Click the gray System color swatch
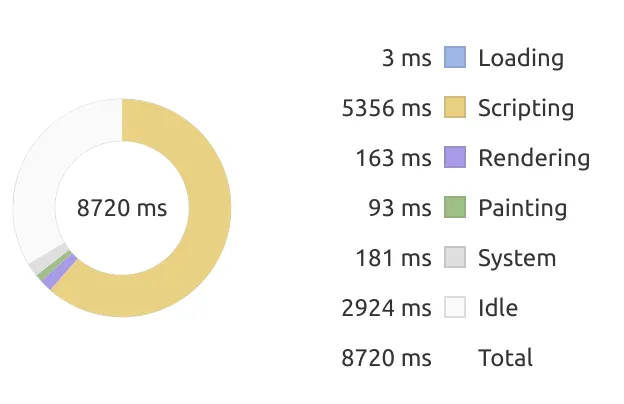The image size is (624, 404). [455, 258]
